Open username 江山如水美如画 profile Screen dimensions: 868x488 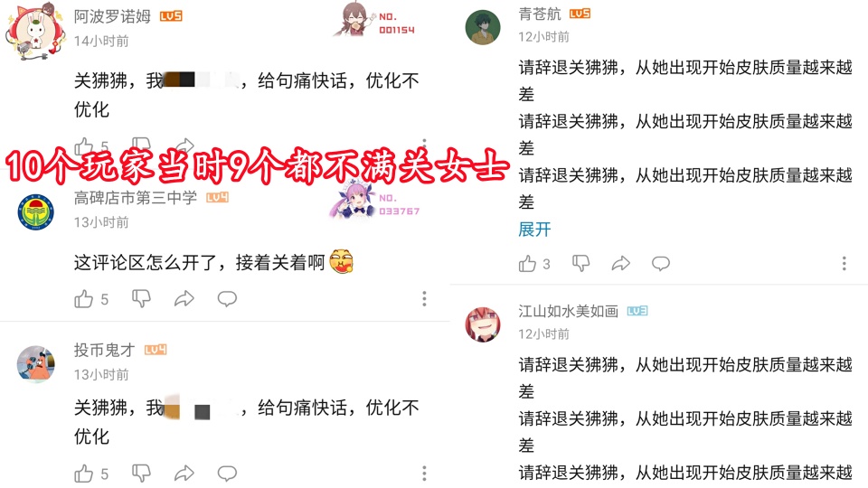coord(568,312)
